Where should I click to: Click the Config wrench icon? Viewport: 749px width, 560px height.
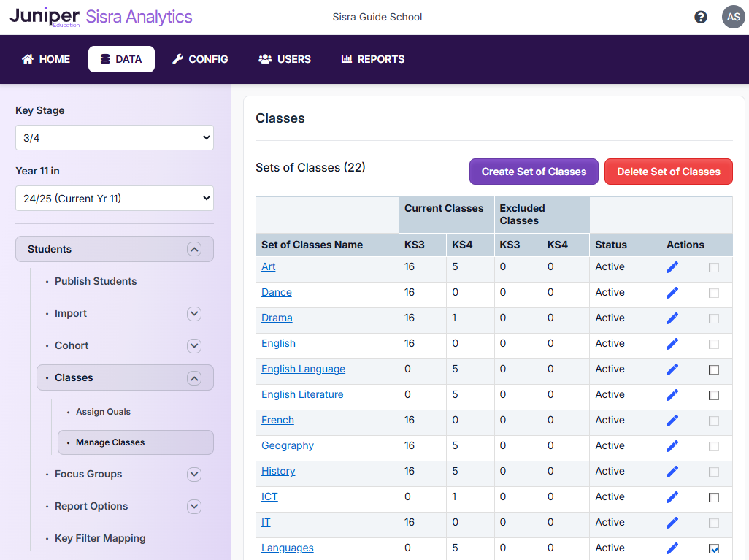[x=176, y=59]
